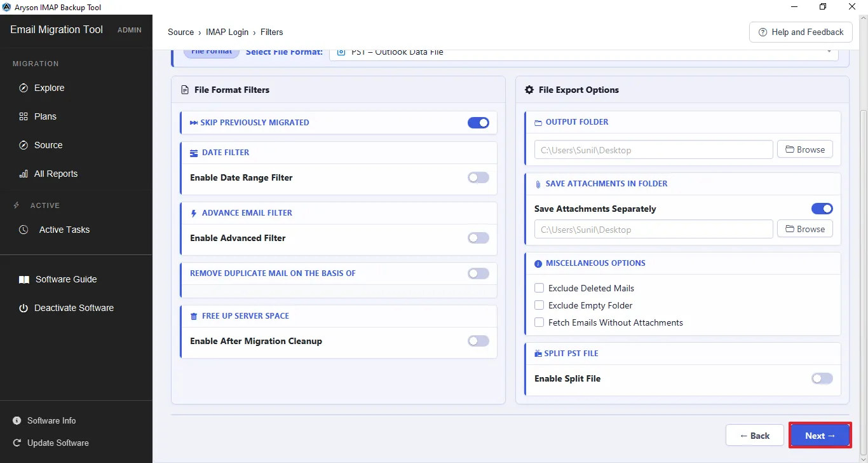Click the Miscellaneous Options info icon
Image resolution: width=868 pixels, height=463 pixels.
pyautogui.click(x=538, y=263)
